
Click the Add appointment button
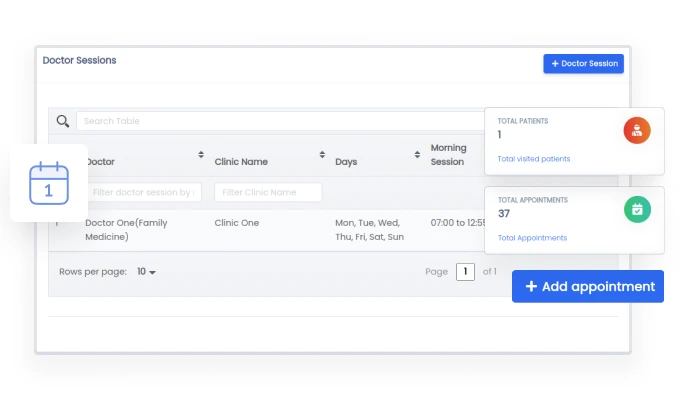point(588,286)
